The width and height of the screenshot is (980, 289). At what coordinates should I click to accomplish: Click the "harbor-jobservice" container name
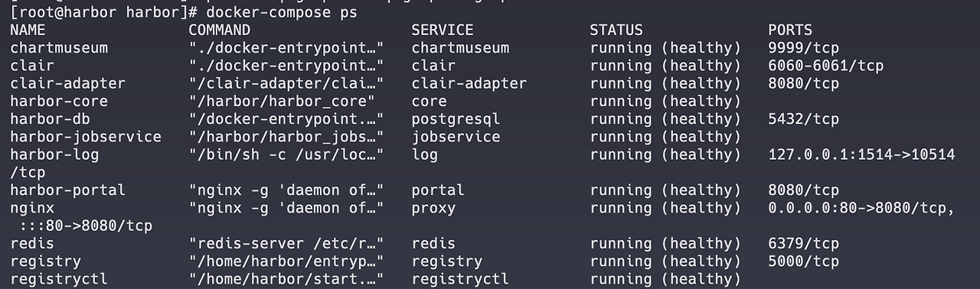pos(86,137)
